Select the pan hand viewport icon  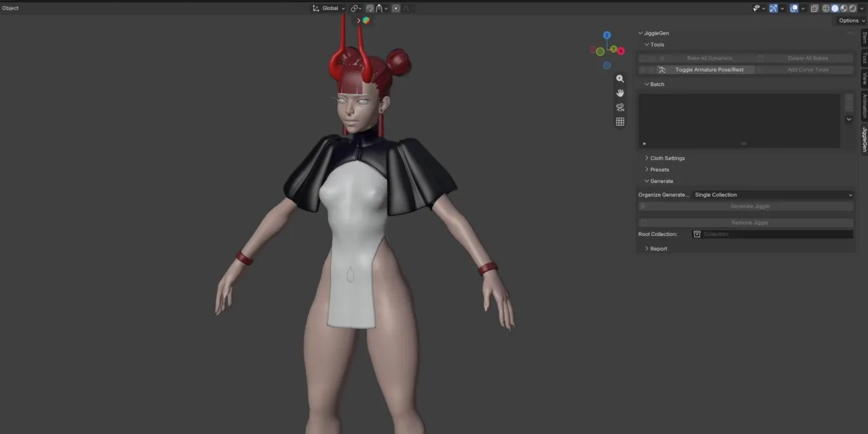point(620,93)
